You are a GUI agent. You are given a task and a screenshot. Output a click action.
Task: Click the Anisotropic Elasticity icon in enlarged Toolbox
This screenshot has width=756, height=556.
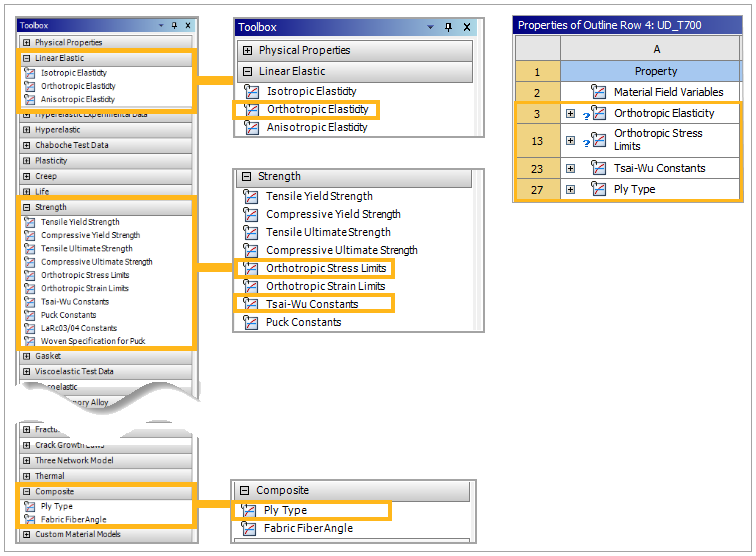click(251, 127)
